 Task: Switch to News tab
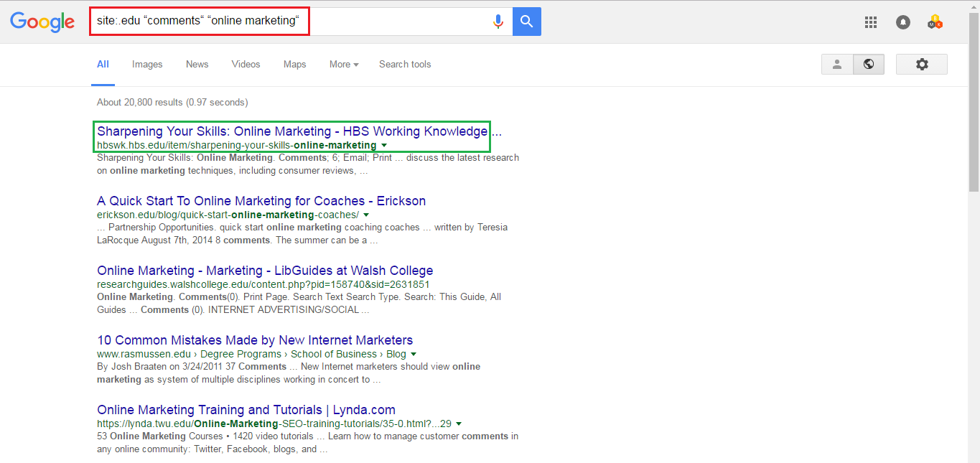pos(197,64)
